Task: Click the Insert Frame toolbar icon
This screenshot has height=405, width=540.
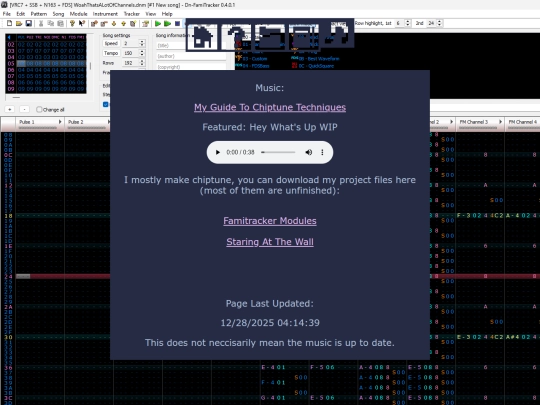Action: tap(94, 23)
